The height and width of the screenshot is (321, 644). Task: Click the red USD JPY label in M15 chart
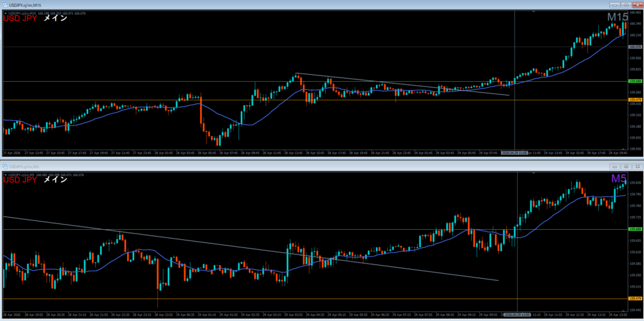[20, 18]
